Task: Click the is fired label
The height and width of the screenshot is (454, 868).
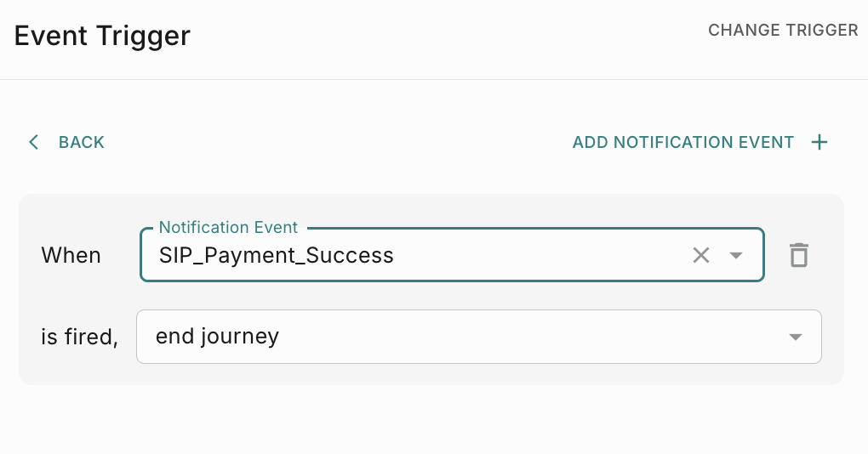Action: point(79,338)
